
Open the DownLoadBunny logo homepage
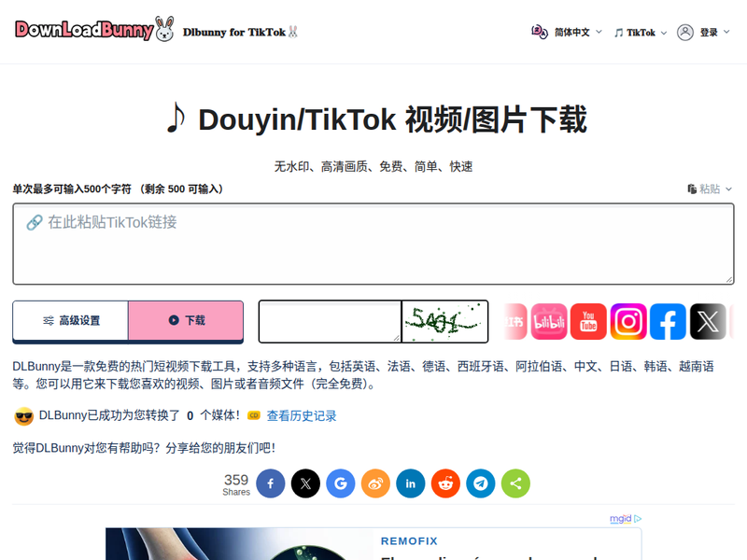[x=94, y=30]
